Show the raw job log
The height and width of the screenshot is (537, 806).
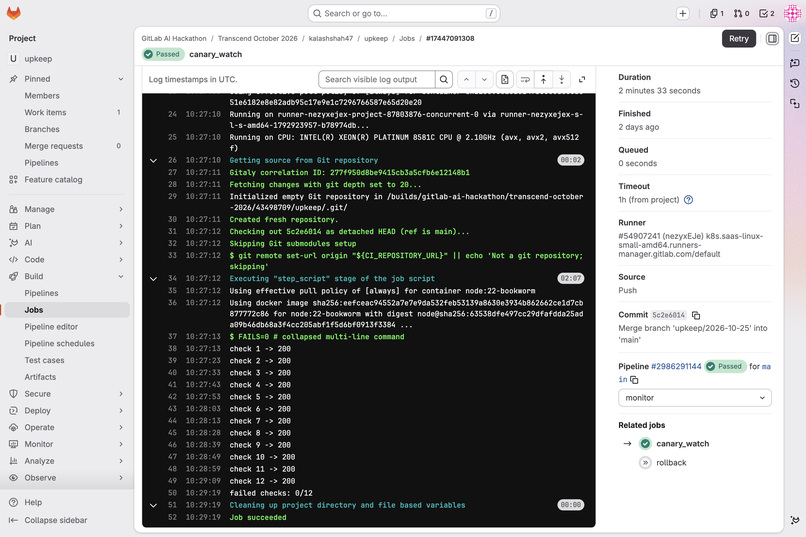pyautogui.click(x=505, y=80)
